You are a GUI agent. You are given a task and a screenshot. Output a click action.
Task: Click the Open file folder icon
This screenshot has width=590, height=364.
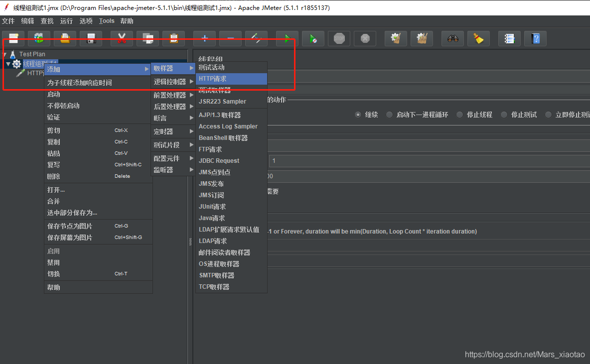click(65, 38)
